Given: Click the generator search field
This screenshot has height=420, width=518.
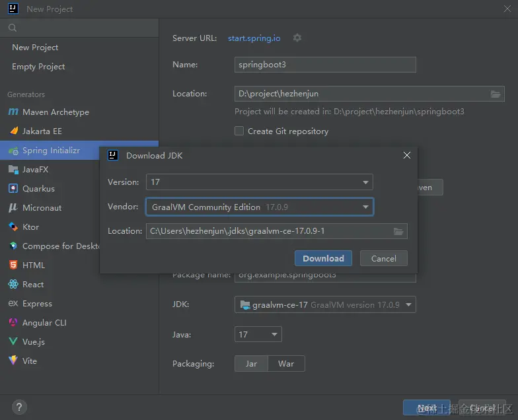Looking at the screenshot, I should coord(79,28).
